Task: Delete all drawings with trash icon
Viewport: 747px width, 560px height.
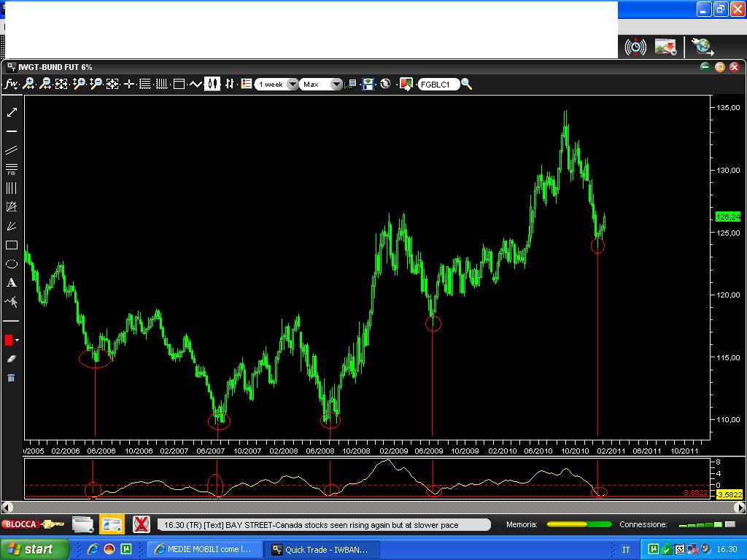Action: [12, 378]
